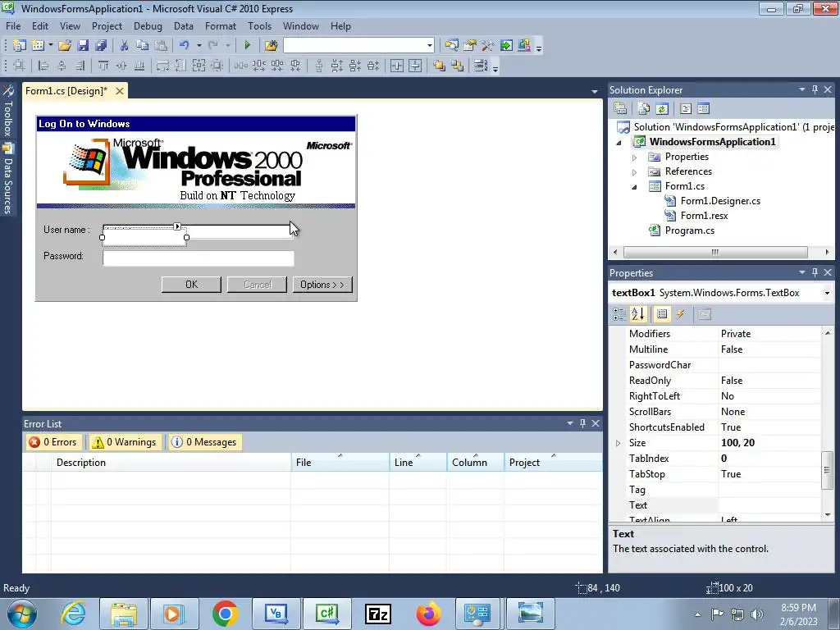Image resolution: width=840 pixels, height=630 pixels.
Task: Open the Properties Window toolbar icon
Action: (470, 46)
